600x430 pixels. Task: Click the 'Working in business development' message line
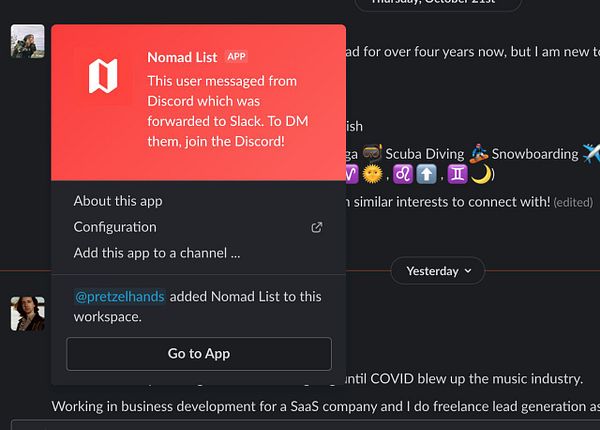coord(325,406)
